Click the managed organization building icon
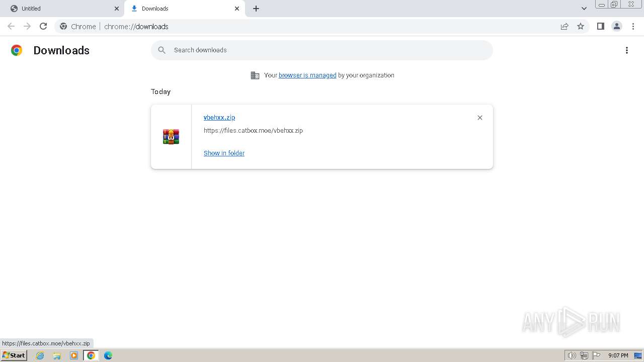644x362 pixels. point(255,75)
